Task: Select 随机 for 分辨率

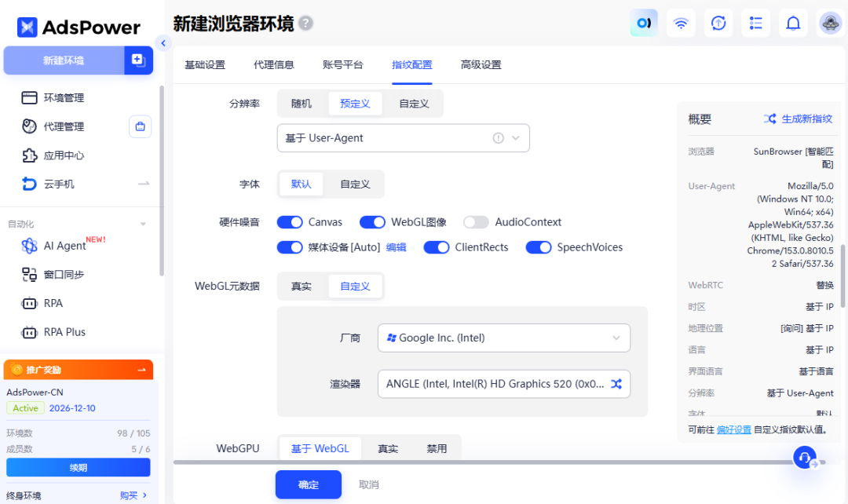Action: 302,104
